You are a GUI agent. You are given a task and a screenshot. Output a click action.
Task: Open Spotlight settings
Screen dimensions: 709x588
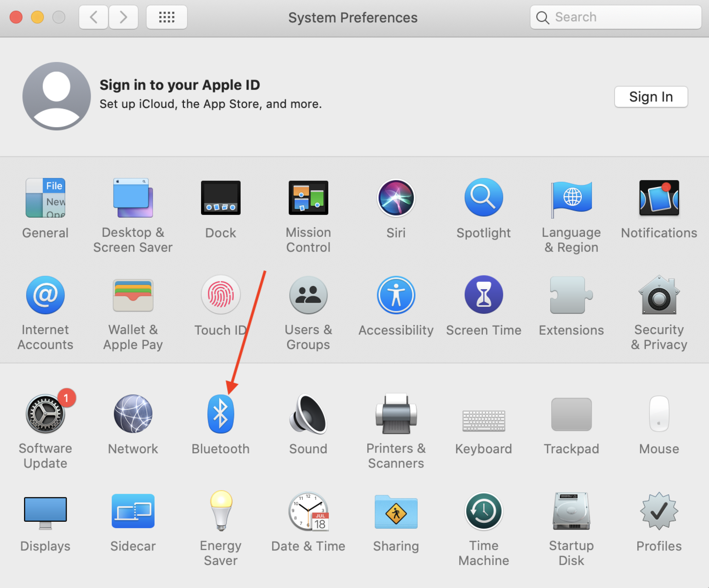click(x=484, y=198)
